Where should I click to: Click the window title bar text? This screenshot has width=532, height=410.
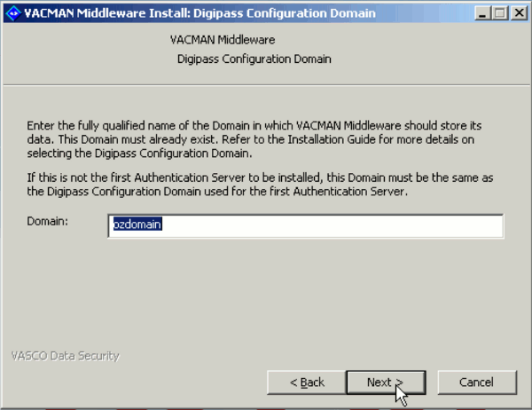[x=199, y=13]
